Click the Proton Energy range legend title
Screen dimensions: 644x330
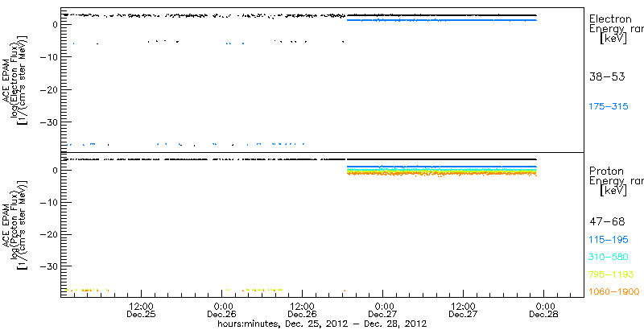pyautogui.click(x=616, y=181)
